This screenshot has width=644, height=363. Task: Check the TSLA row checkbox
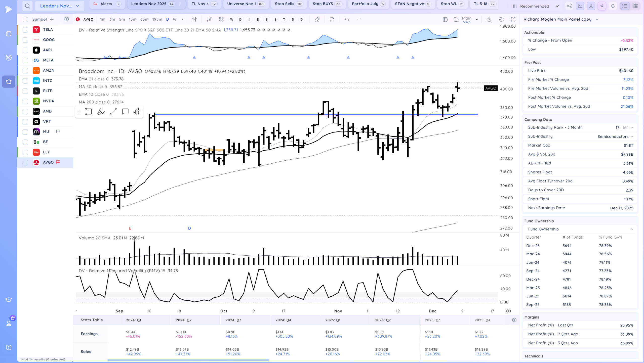(25, 30)
